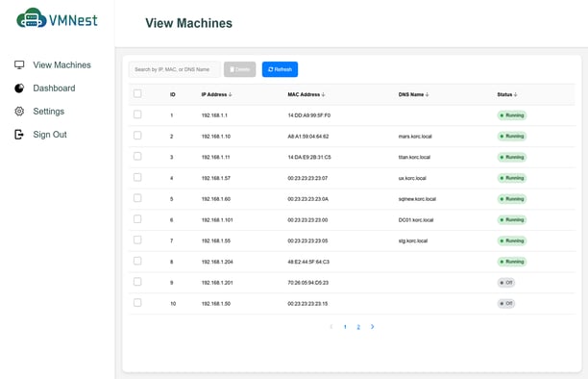Sort by IP Address column arrow
588x379 pixels.
231,94
